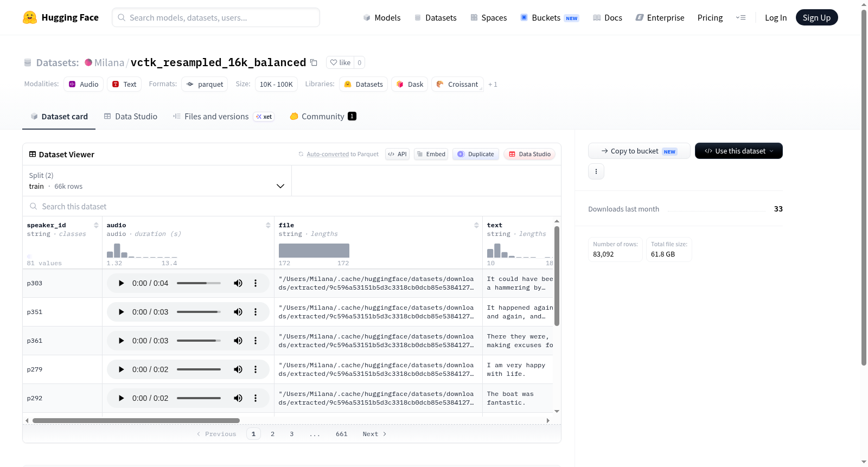The image size is (868, 467).
Task: Open more options for p361 audio player
Action: (x=256, y=341)
